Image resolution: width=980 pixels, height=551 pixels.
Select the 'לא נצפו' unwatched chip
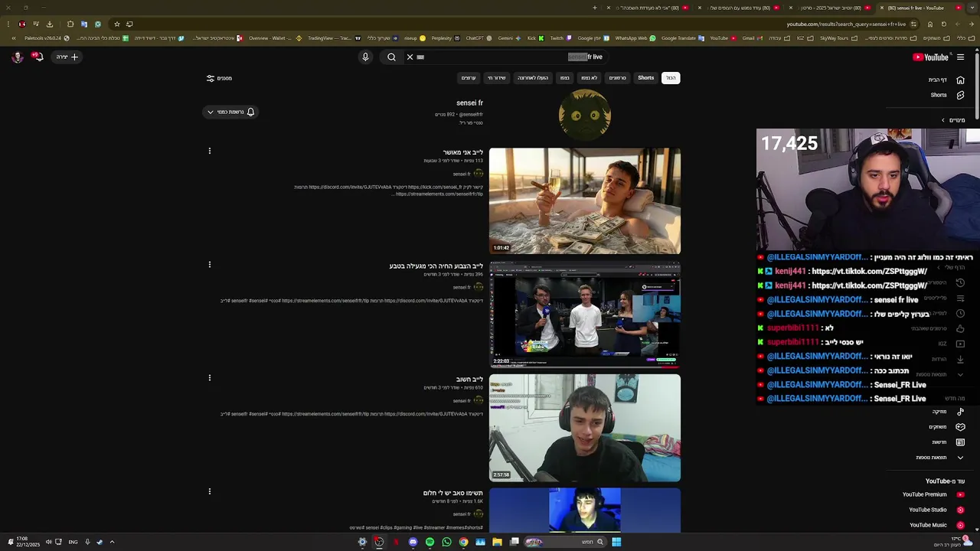[x=589, y=78]
